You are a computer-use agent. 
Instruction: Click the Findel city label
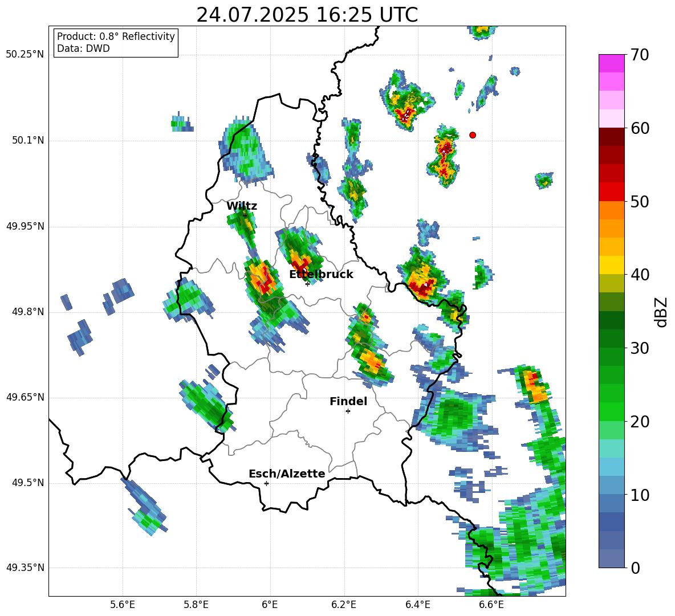pyautogui.click(x=348, y=401)
